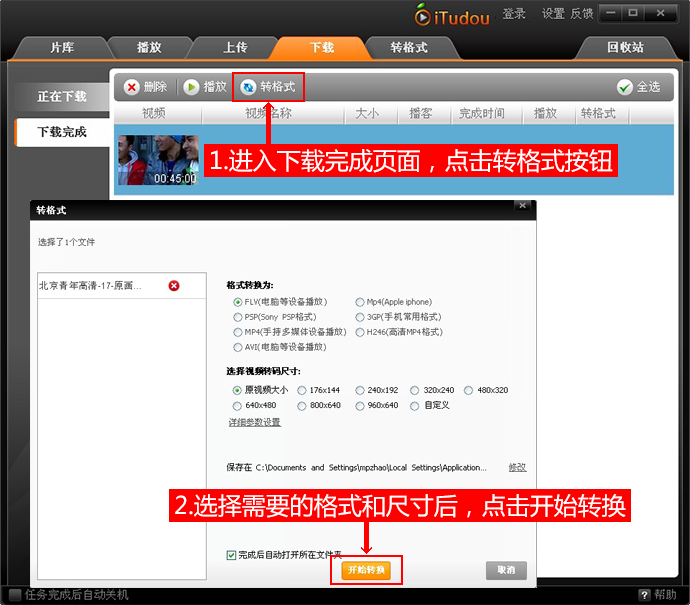Select the 640x480 video size
690x605 pixels.
tap(238, 406)
